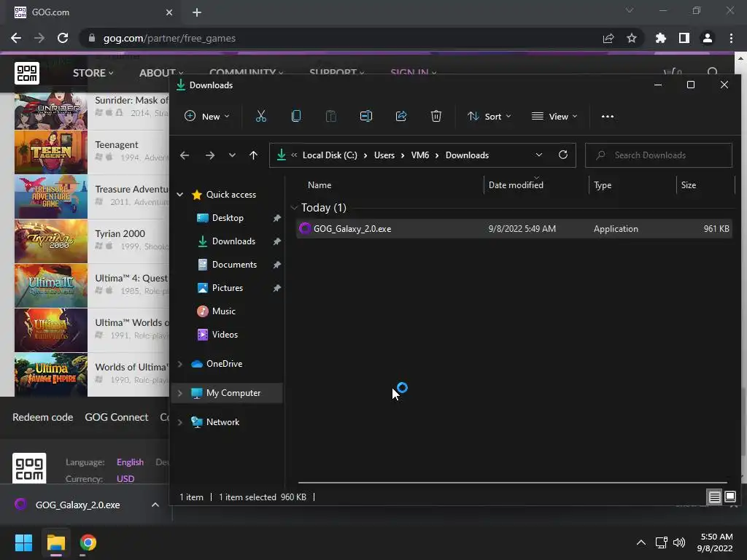Viewport: 747px width, 560px height.
Task: Click the Rename icon in Explorer toolbar
Action: pyautogui.click(x=366, y=116)
